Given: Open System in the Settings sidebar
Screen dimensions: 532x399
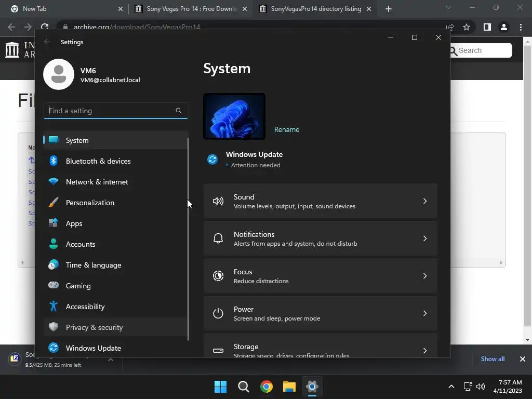Looking at the screenshot, I should [x=115, y=140].
